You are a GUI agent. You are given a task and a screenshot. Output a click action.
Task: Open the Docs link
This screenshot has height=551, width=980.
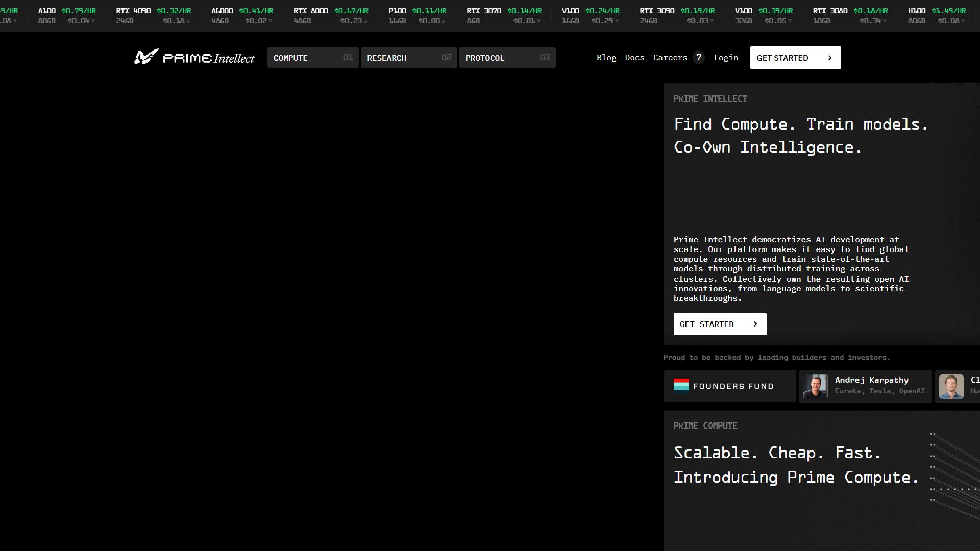634,58
